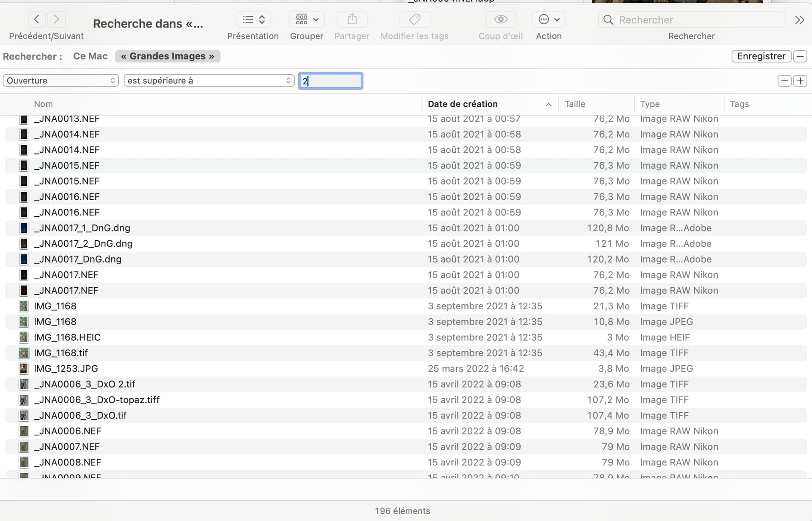812x521 pixels.
Task: Open the 'est supérieure à' operator dropdown
Action: (209, 80)
